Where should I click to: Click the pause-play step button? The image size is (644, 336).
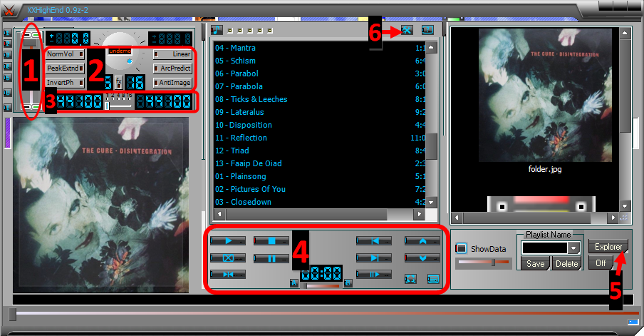click(x=374, y=275)
